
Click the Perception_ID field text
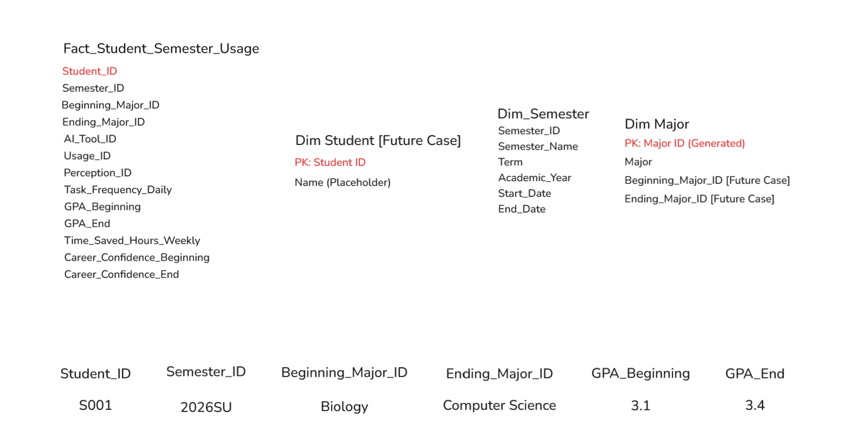pos(97,173)
